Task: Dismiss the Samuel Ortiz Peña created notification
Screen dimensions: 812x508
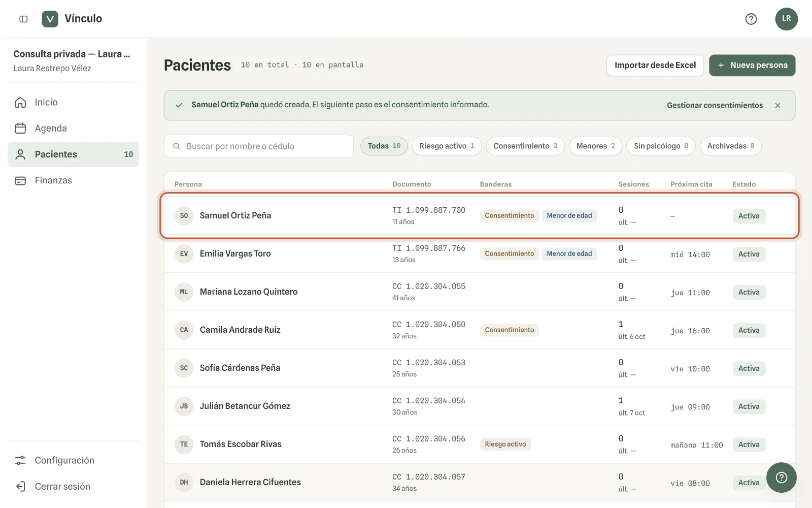Action: 777,105
